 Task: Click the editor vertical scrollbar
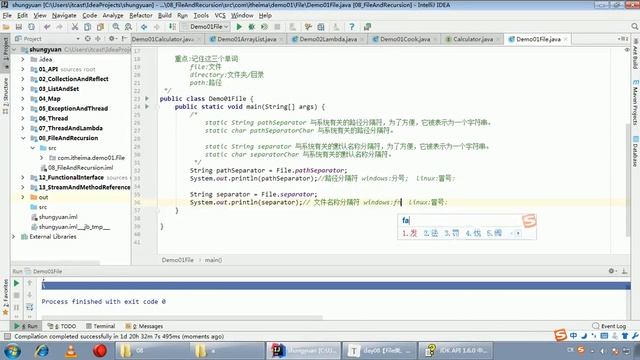pyautogui.click(x=628, y=180)
